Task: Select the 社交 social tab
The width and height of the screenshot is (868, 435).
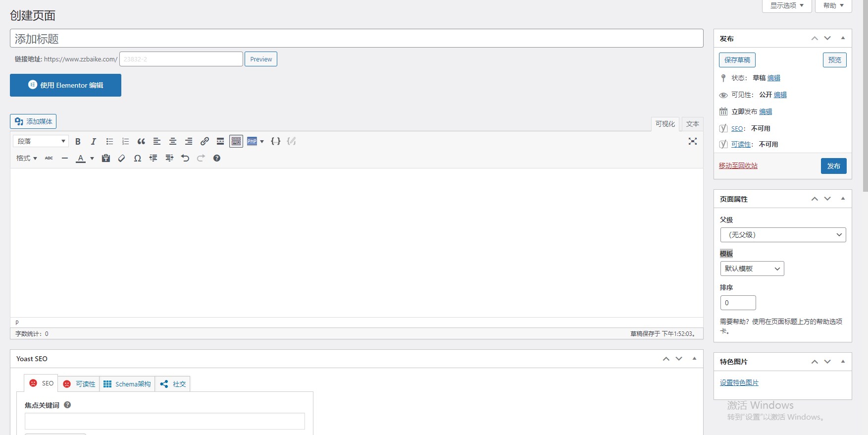Action: [x=173, y=384]
